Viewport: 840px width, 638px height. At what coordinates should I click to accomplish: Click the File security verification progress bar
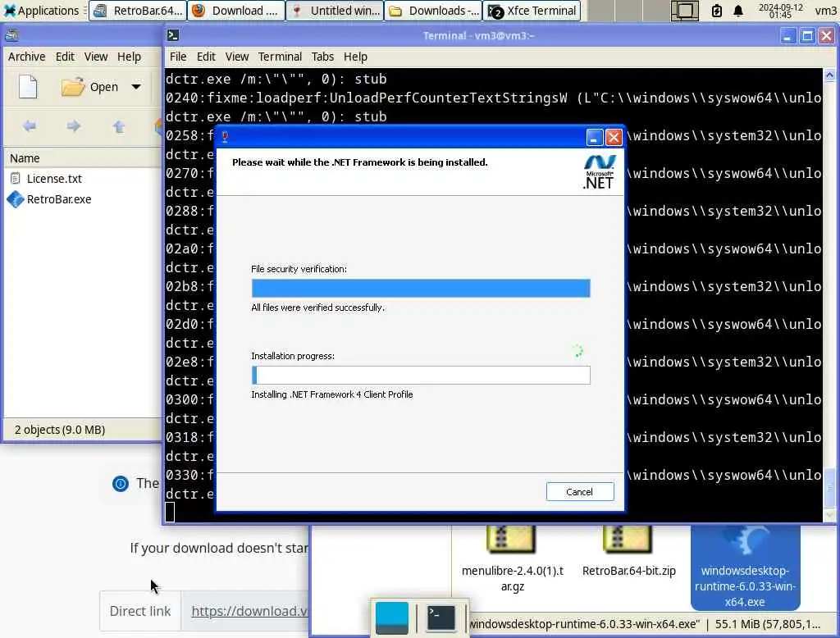pos(421,288)
